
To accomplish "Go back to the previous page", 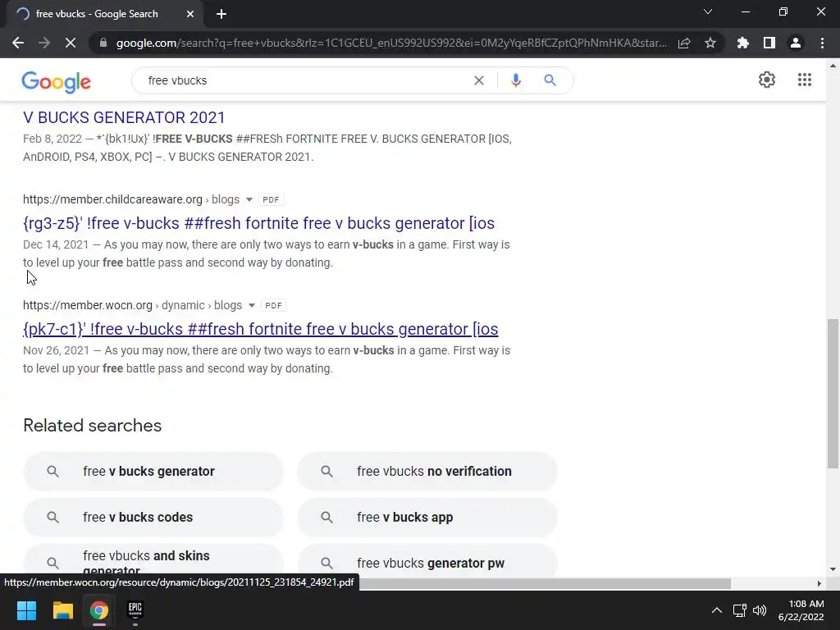I will coord(18,43).
